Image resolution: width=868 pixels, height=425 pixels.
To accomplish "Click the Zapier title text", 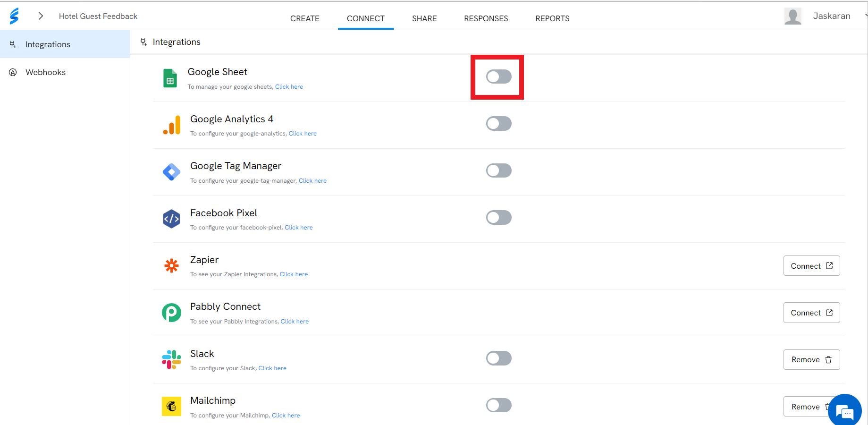I will [204, 260].
